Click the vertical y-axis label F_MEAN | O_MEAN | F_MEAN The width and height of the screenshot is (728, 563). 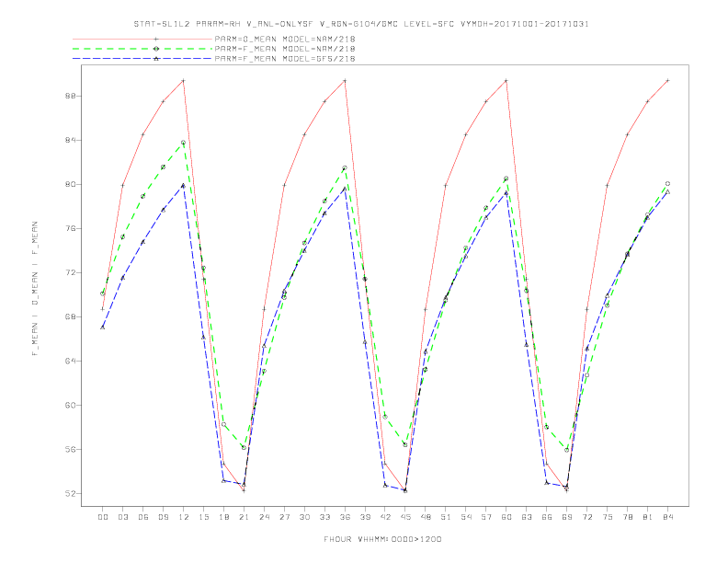(35, 289)
